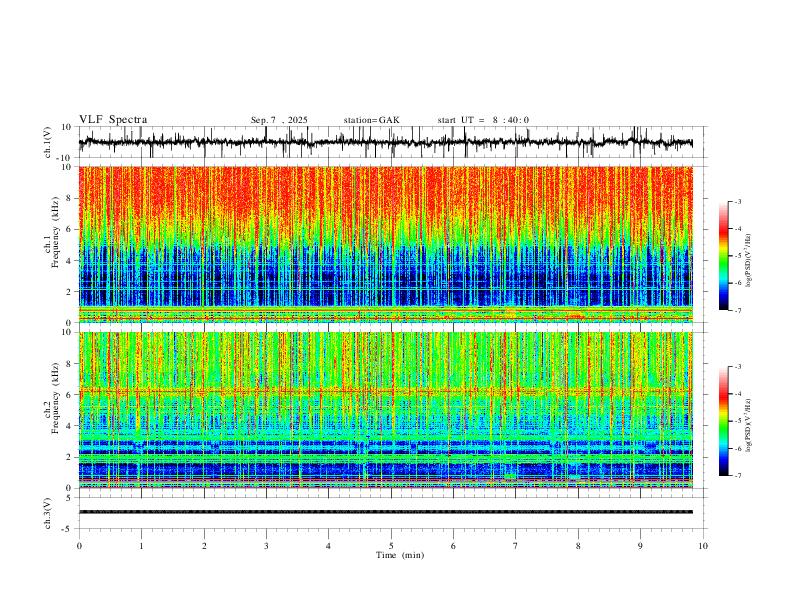This screenshot has height=612, width=792.
Task: Click time axis tick label "3"
Action: point(266,546)
